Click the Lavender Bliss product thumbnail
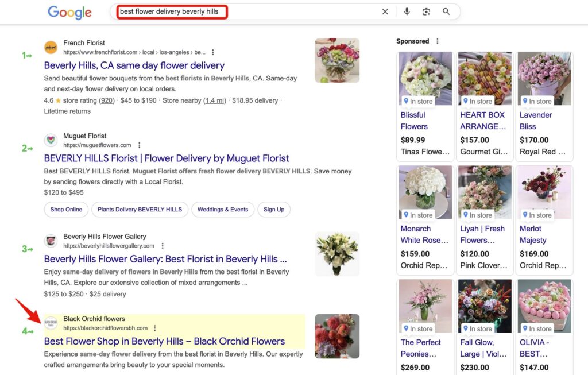Image resolution: width=588 pixels, height=375 pixels. [543, 75]
